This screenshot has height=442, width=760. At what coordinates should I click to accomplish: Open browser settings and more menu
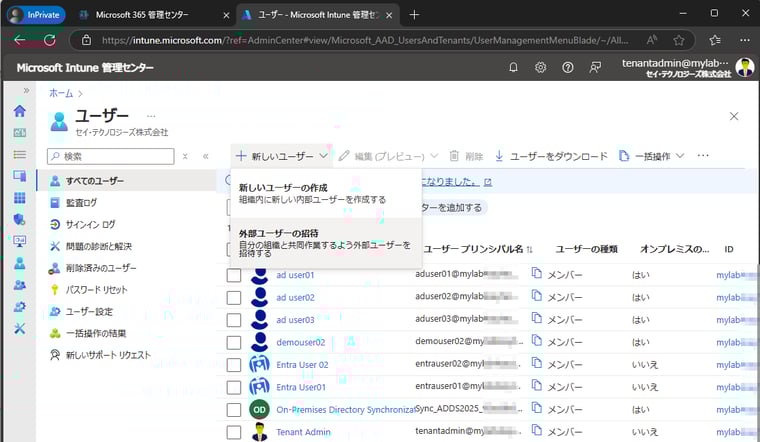tap(745, 40)
